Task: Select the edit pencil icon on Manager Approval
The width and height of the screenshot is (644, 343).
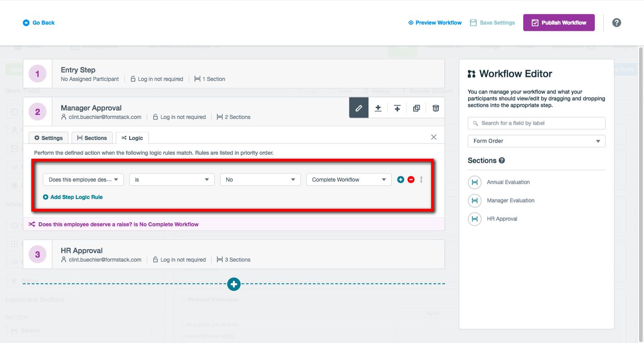Action: point(358,107)
